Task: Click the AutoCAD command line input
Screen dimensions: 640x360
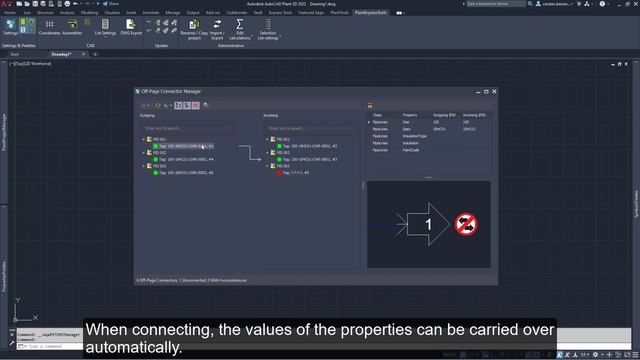Action: point(51,346)
